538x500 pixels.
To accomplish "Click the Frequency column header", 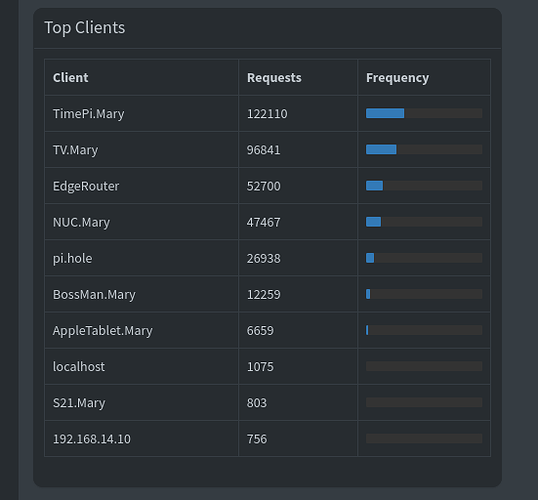I will pos(397,78).
